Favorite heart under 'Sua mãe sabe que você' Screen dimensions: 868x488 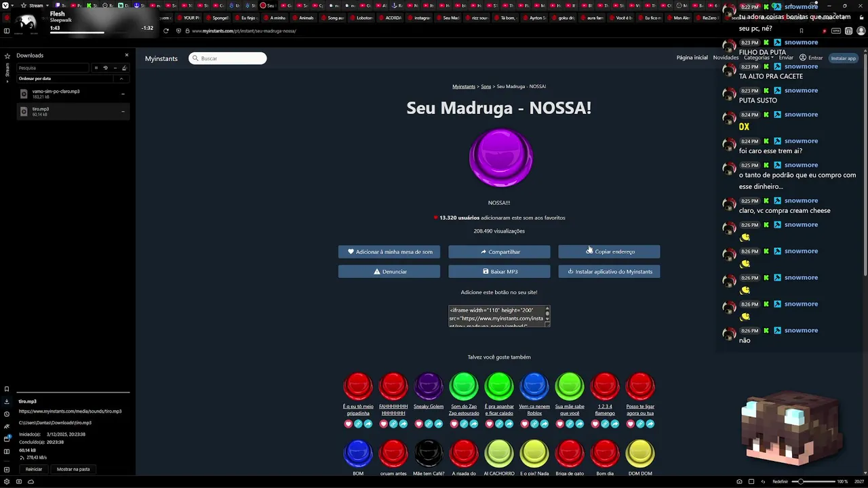(x=560, y=424)
